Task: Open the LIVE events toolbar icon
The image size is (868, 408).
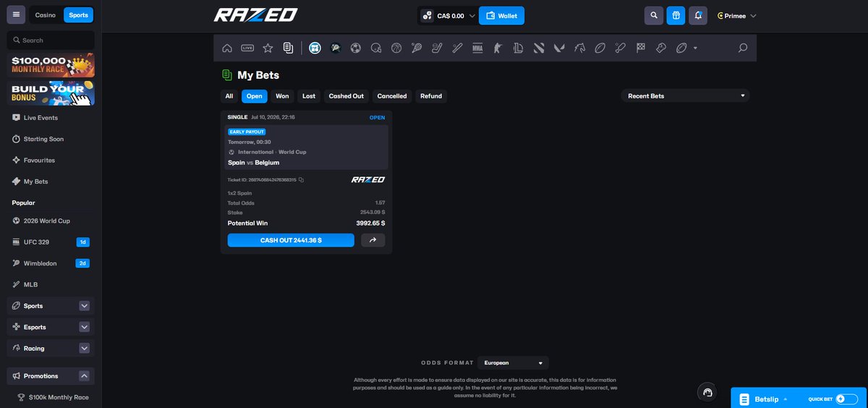Action: click(247, 48)
